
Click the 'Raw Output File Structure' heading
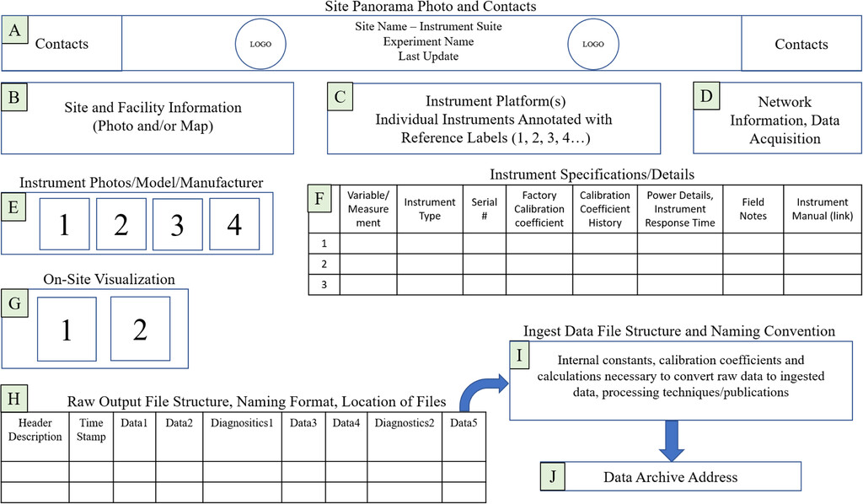click(256, 402)
